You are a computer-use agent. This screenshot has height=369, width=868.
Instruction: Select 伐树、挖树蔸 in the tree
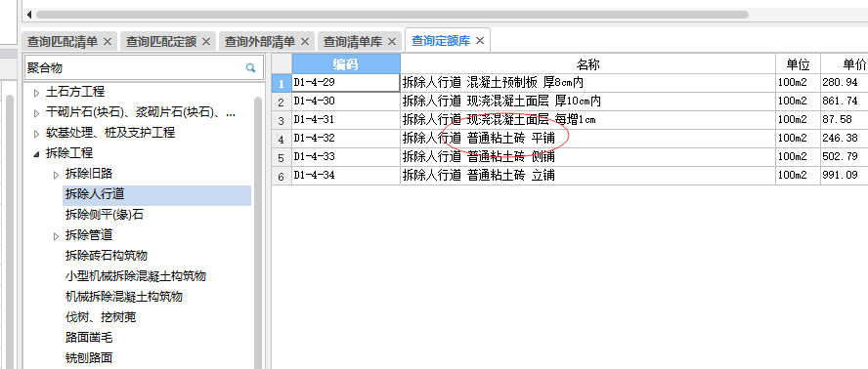pos(101,317)
